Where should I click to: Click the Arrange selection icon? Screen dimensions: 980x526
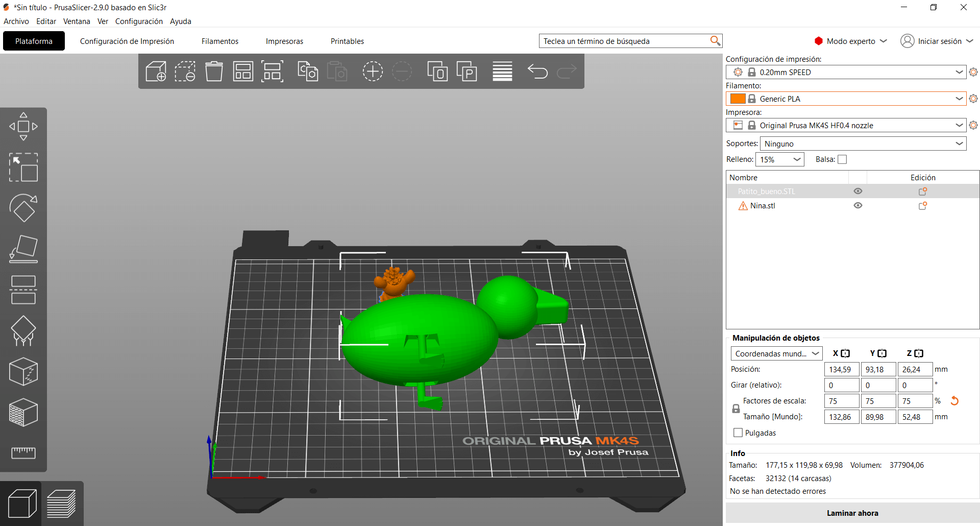tap(273, 71)
